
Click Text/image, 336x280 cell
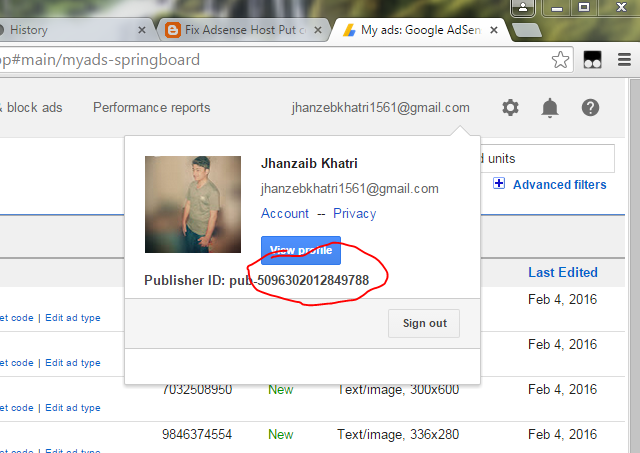(398, 434)
